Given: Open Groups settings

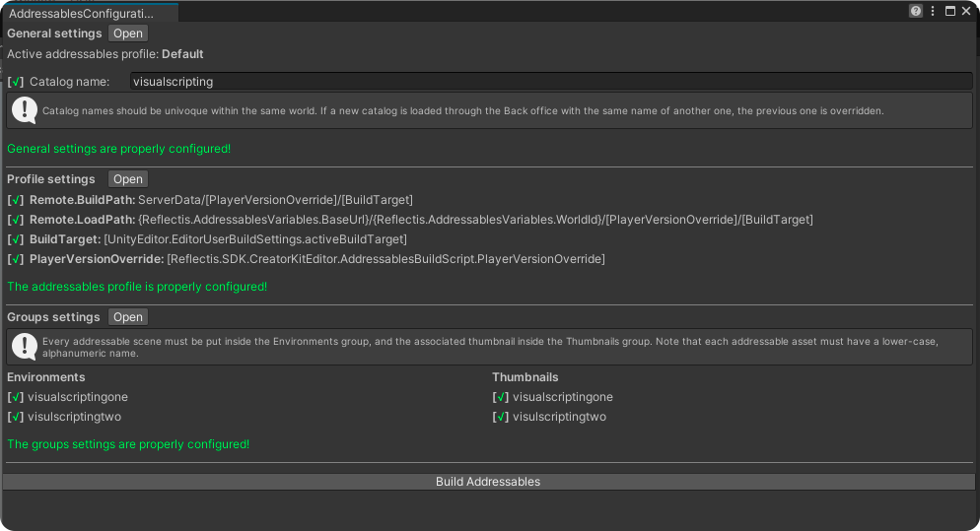Looking at the screenshot, I should [127, 317].
